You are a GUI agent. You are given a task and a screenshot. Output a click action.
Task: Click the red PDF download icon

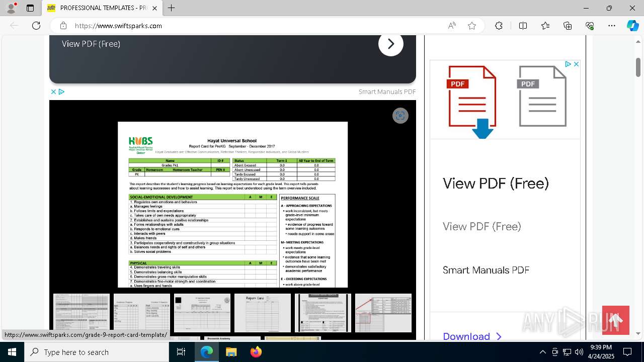[472, 102]
